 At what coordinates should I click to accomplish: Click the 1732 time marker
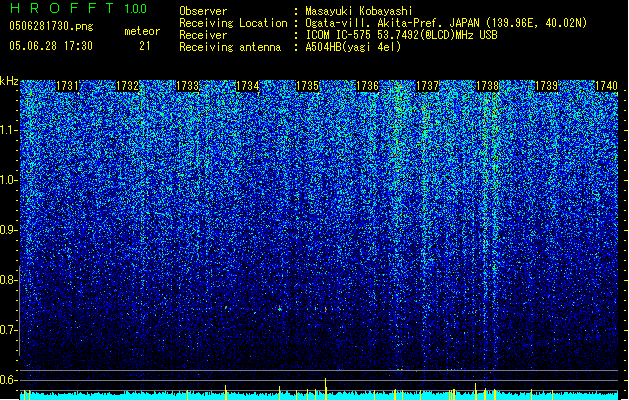click(127, 86)
